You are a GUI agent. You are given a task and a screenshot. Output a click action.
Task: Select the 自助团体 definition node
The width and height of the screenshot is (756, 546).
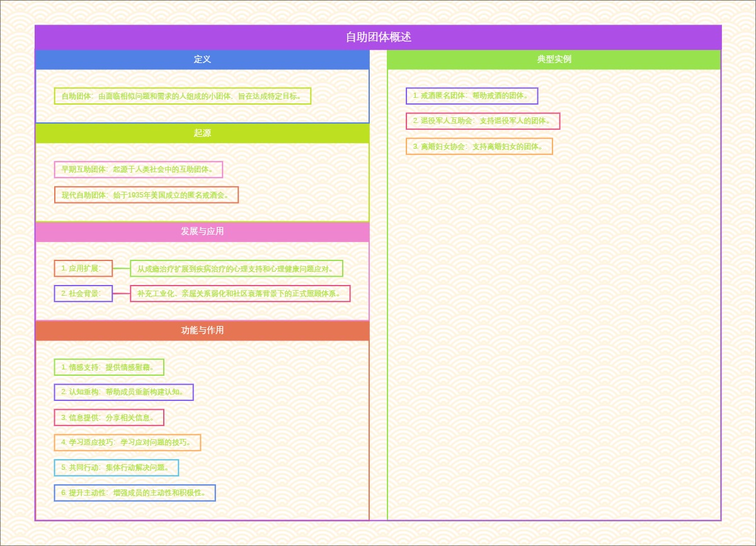[183, 96]
